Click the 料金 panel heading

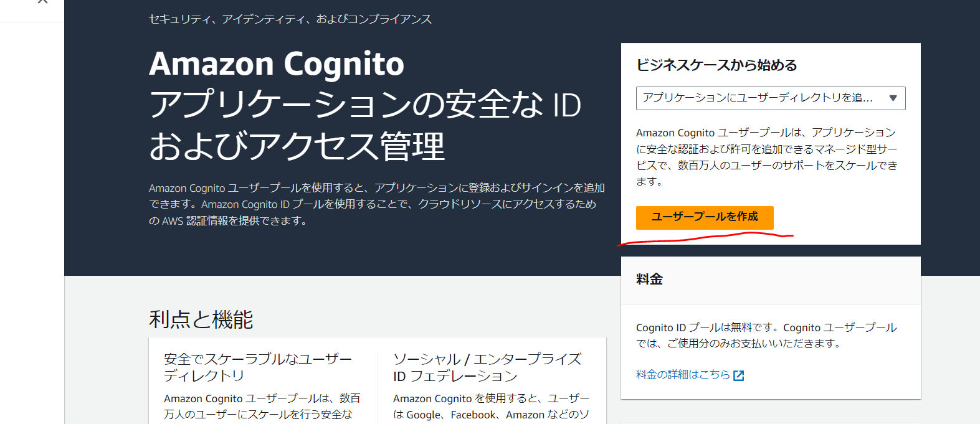coord(649,280)
